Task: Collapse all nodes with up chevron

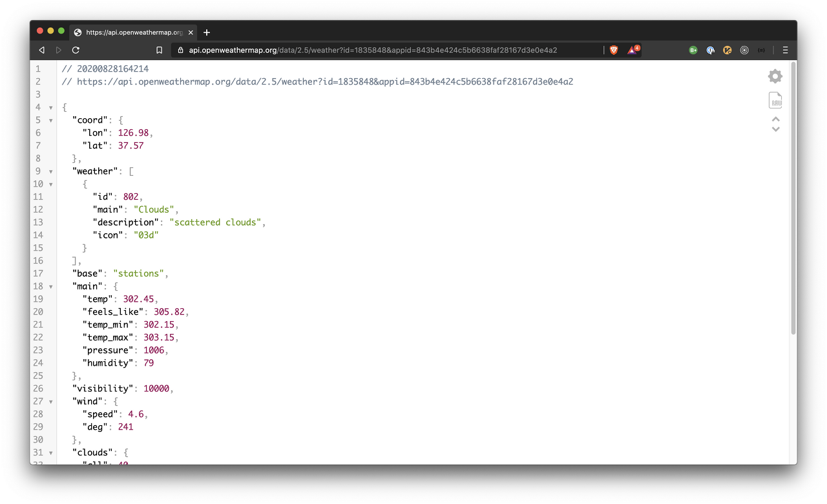Action: (x=776, y=119)
